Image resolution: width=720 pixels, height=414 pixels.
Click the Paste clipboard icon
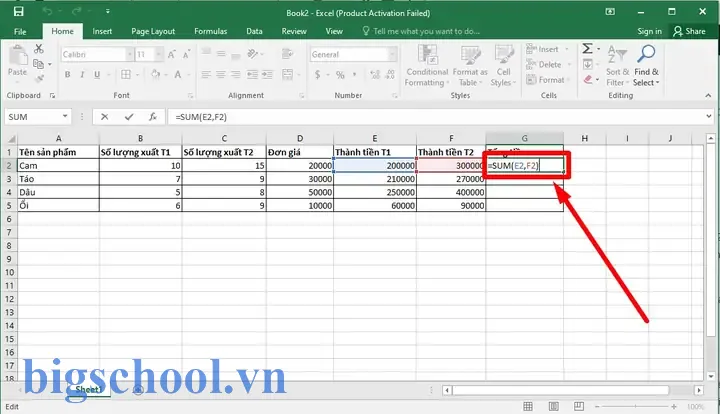(x=17, y=56)
